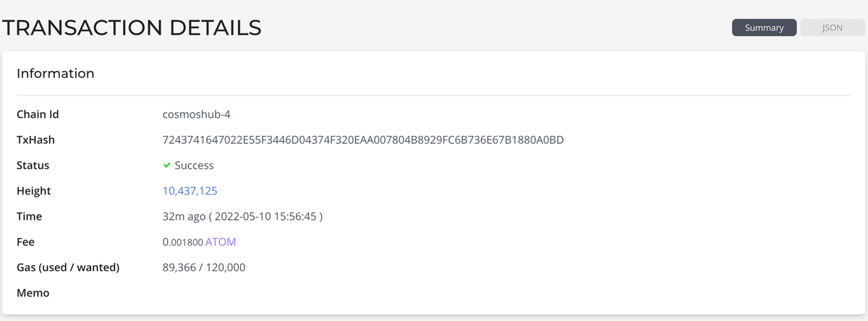Click the 89,366 / 120,000 gas value

click(x=204, y=267)
